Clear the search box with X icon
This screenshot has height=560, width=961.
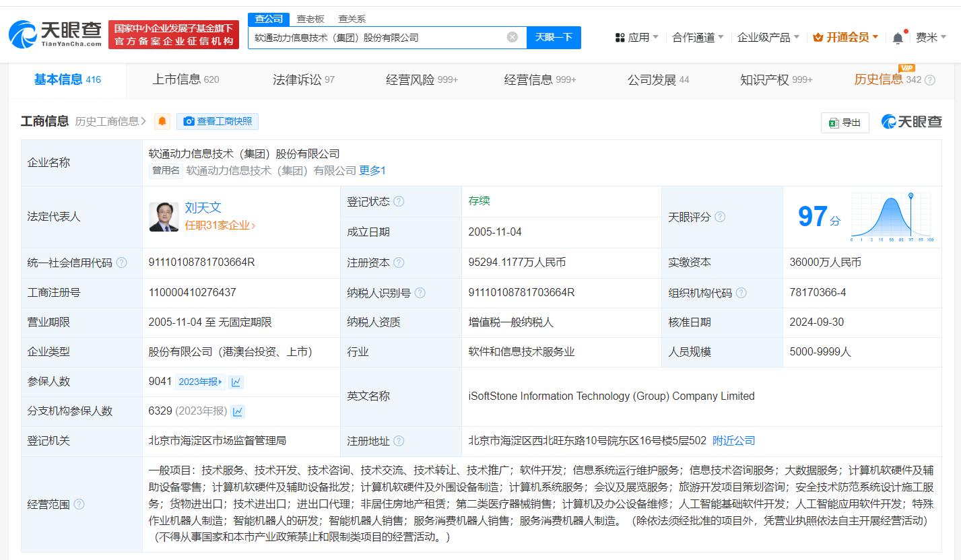coord(512,37)
